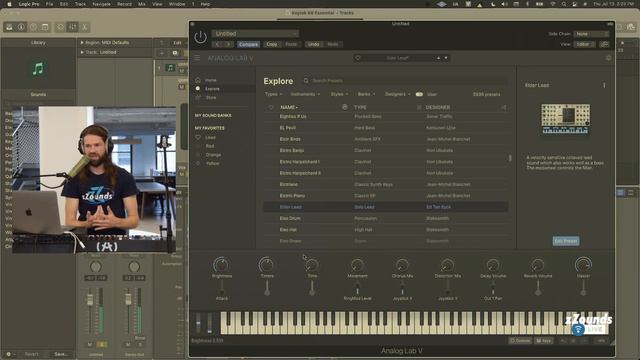Open the Track menu
640x360 pixels.
click(80, 4)
